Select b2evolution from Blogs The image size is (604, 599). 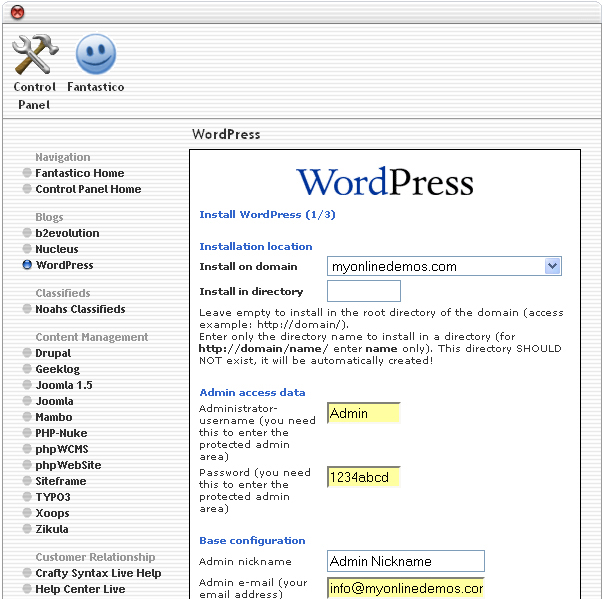[67, 233]
